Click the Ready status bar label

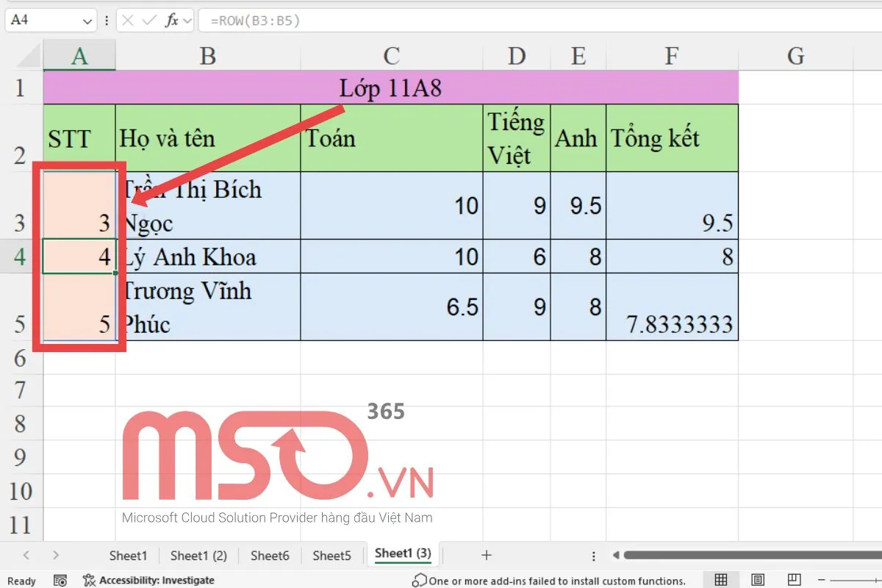click(21, 581)
